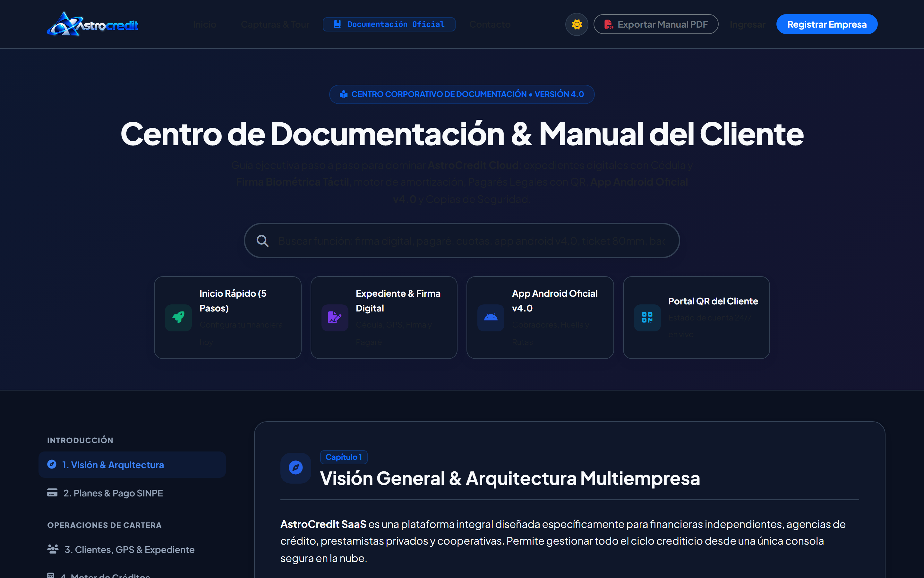Click the AstroCredit logo
Viewport: 924px width, 578px height.
pyautogui.click(x=92, y=24)
